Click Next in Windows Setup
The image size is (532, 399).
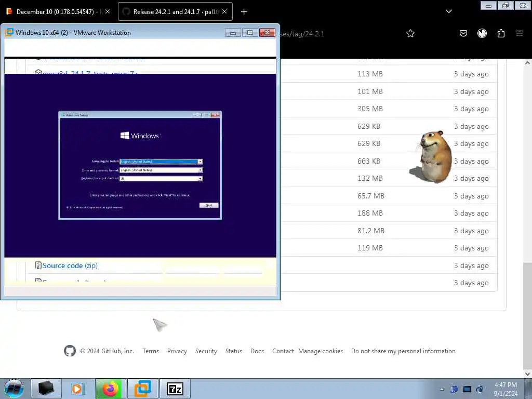[209, 205]
